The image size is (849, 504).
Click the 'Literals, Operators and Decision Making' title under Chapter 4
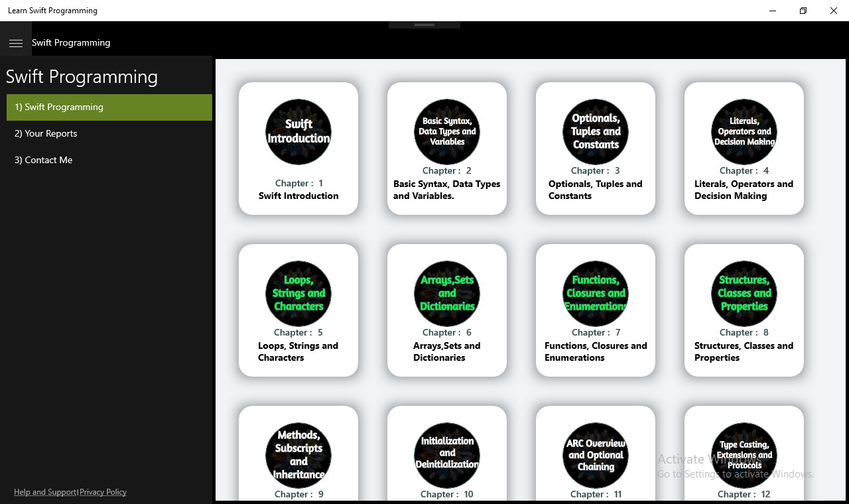point(744,190)
